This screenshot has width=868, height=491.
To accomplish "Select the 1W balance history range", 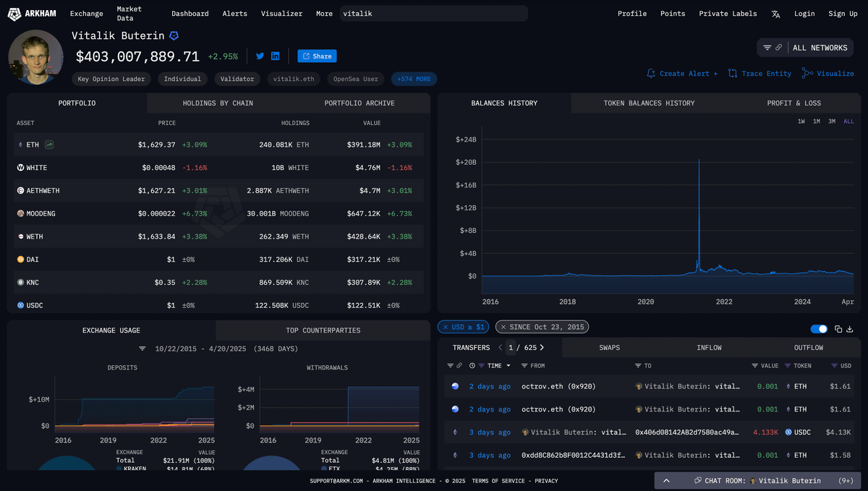I will pyautogui.click(x=801, y=121).
